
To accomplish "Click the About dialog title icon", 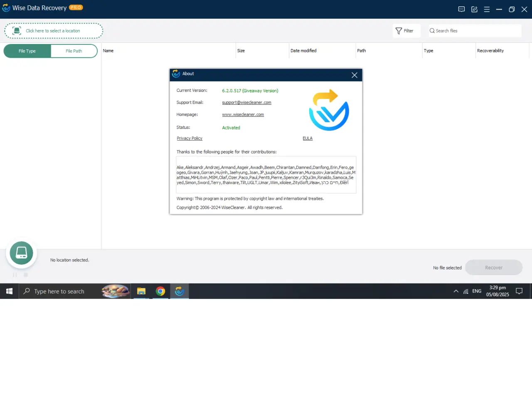I will 176,74.
